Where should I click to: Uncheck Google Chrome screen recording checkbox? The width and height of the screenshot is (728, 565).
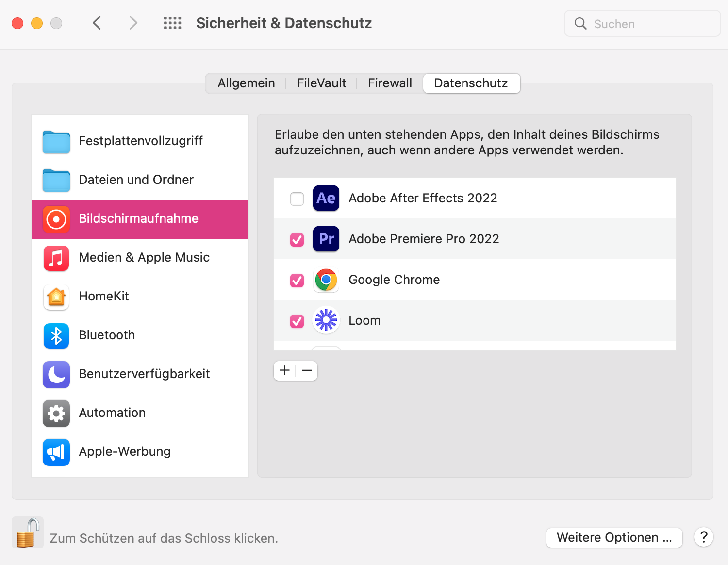[297, 280]
